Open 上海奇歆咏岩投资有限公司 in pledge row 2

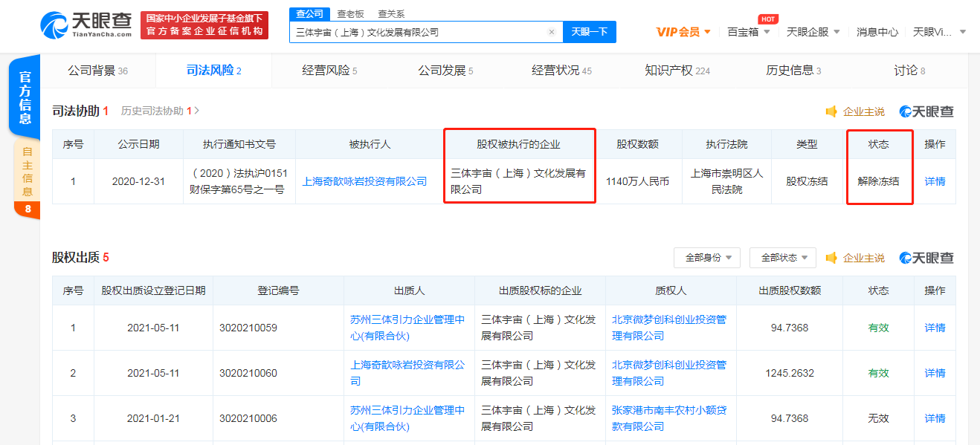click(x=407, y=373)
